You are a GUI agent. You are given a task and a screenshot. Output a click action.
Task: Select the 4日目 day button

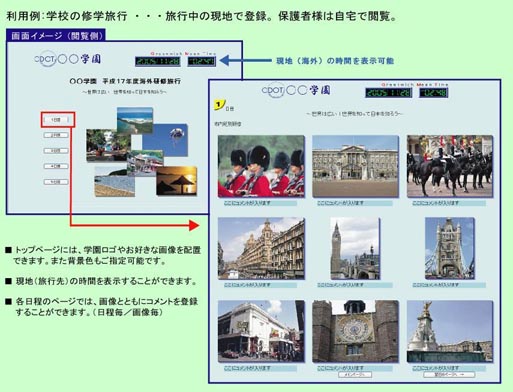coord(56,166)
